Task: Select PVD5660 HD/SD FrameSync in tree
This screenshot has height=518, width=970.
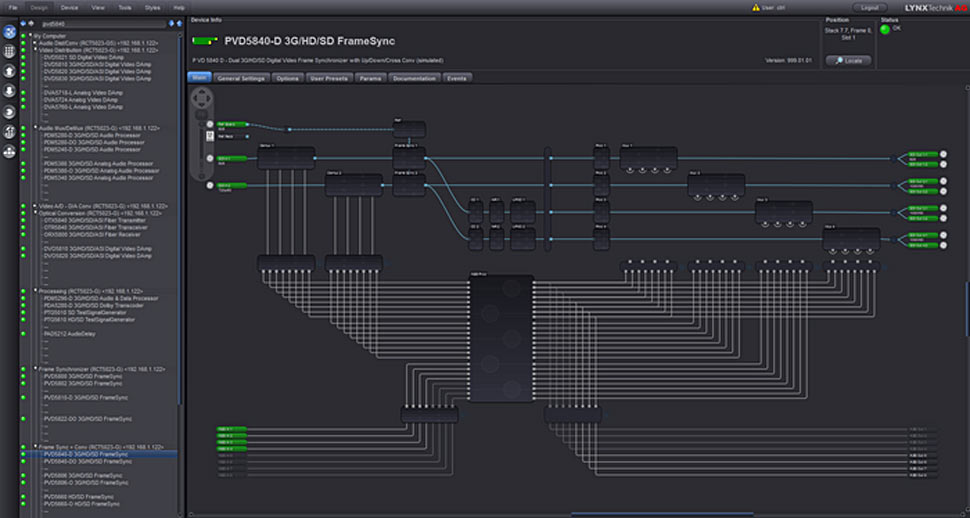Action: click(x=78, y=496)
